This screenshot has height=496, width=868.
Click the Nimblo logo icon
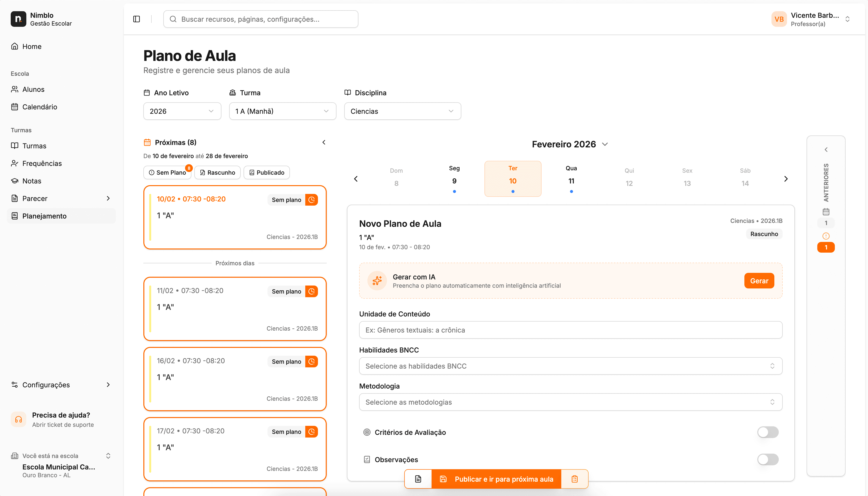pos(18,19)
